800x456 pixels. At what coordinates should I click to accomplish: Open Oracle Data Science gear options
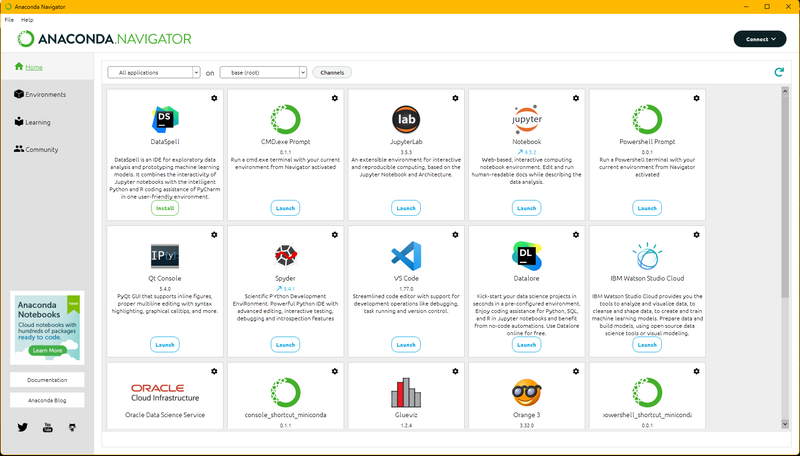coord(214,371)
